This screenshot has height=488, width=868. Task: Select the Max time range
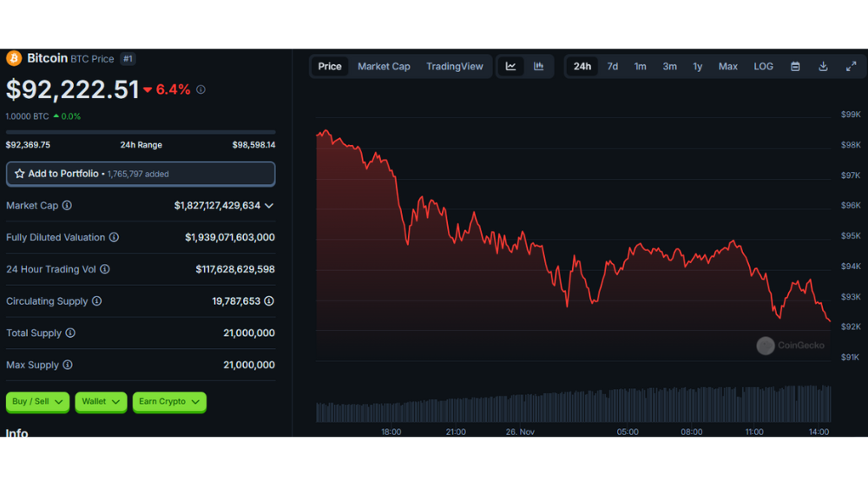(x=728, y=67)
